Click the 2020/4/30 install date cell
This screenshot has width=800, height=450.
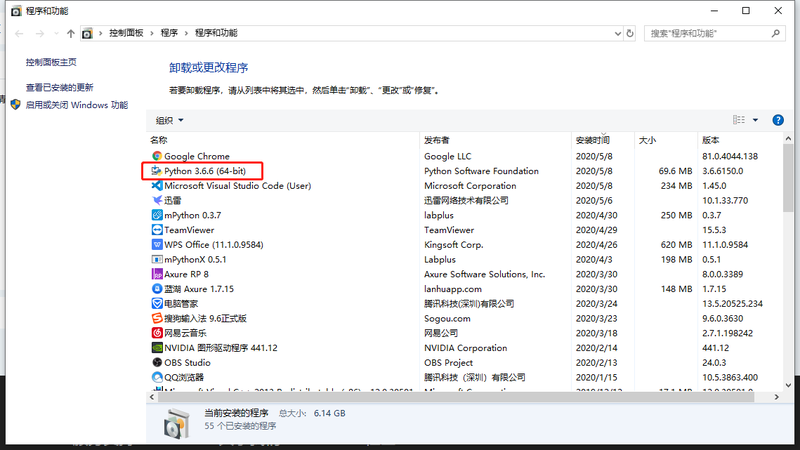click(596, 215)
